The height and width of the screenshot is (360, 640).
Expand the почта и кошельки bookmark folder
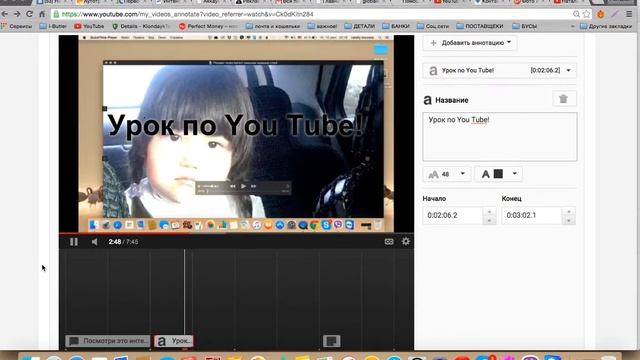pos(273,26)
